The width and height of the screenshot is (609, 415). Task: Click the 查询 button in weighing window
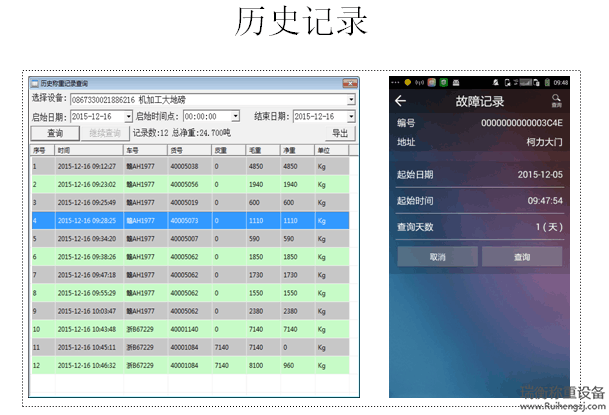coord(55,134)
